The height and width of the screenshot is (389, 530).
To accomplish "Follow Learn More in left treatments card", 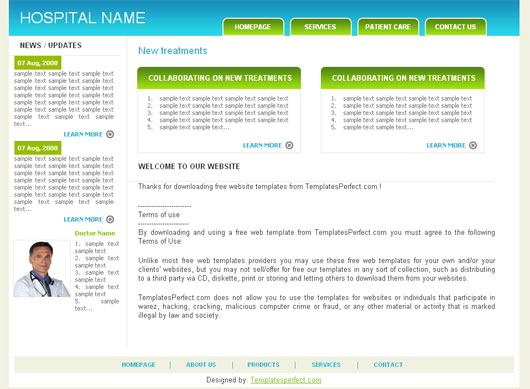I will pos(262,145).
